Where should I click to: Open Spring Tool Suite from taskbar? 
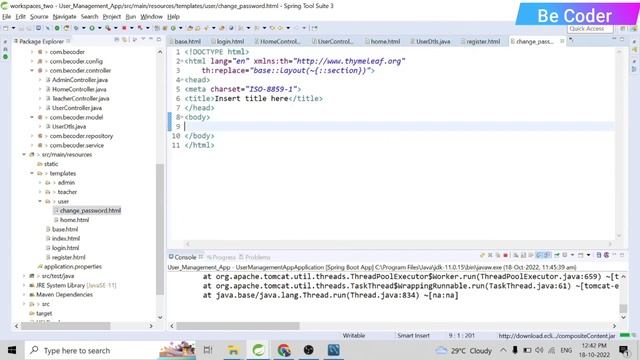pos(258,350)
